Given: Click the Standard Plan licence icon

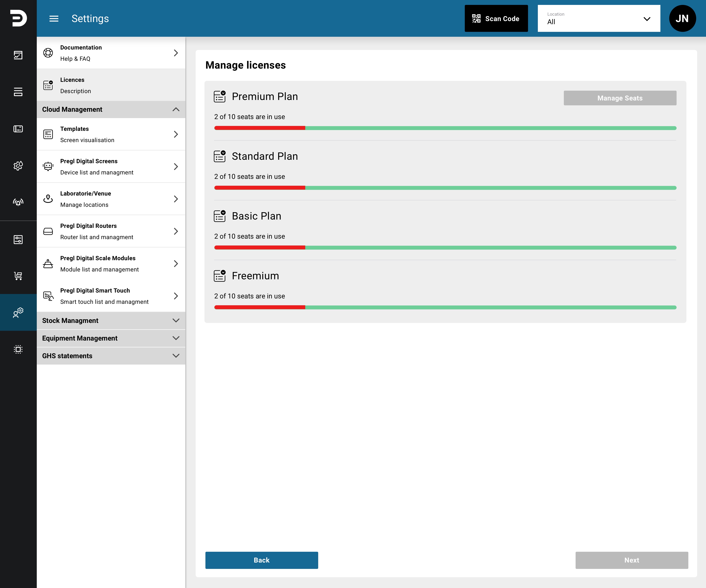Looking at the screenshot, I should (220, 156).
